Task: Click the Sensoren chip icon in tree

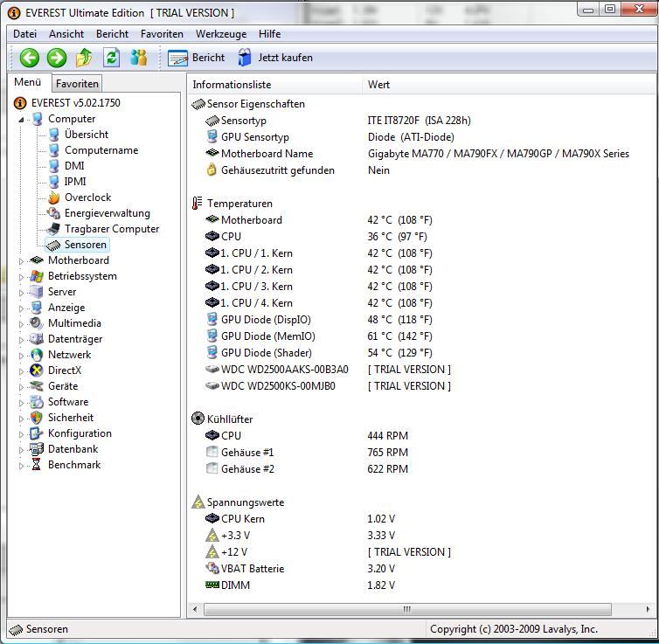Action: (x=53, y=245)
